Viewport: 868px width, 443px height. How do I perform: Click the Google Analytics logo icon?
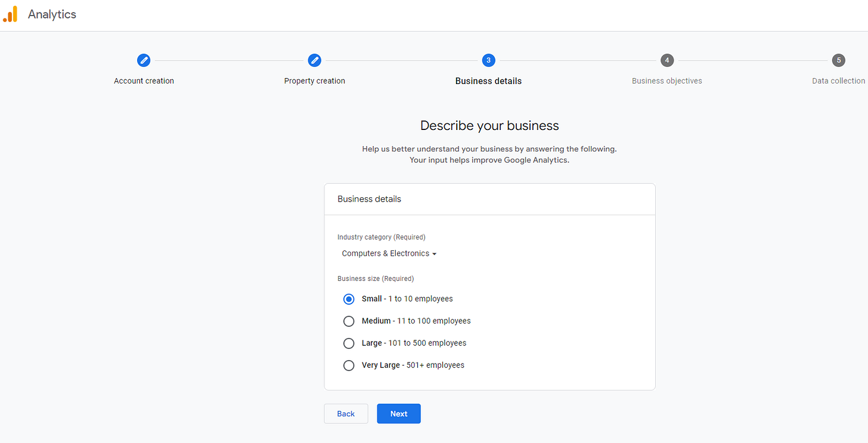[10, 14]
